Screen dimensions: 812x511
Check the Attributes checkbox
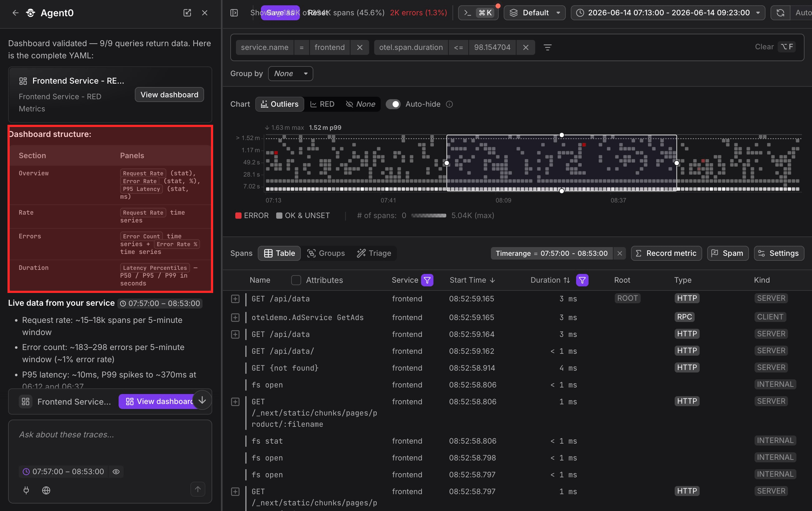[x=296, y=280]
